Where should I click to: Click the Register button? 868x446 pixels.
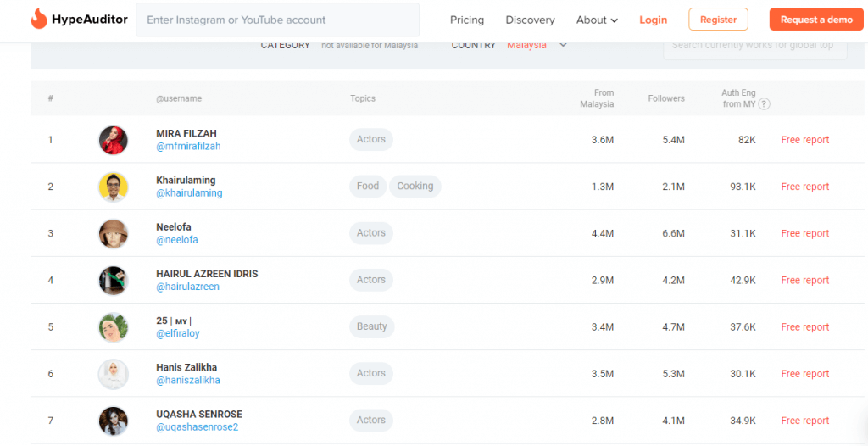click(718, 20)
